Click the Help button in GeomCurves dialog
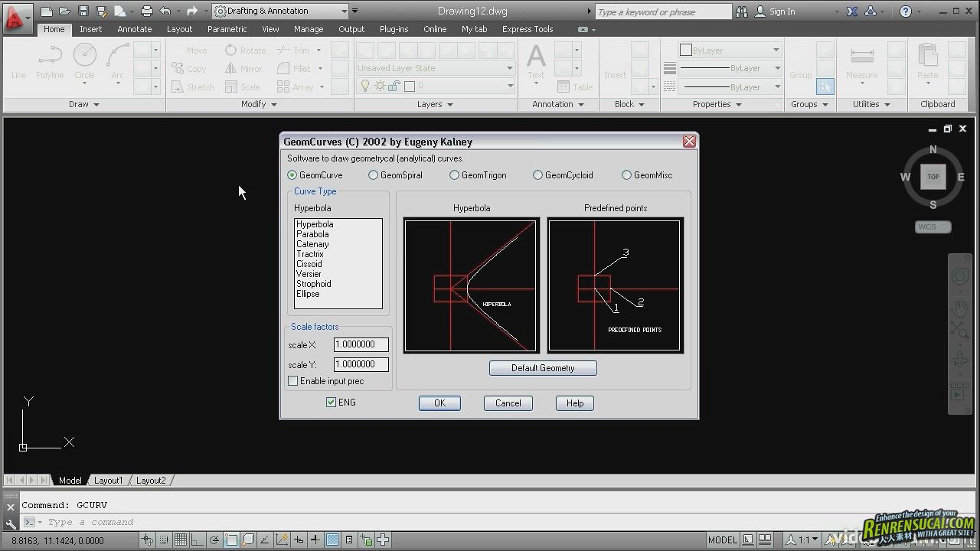Screen dimensions: 980x551 click(575, 403)
